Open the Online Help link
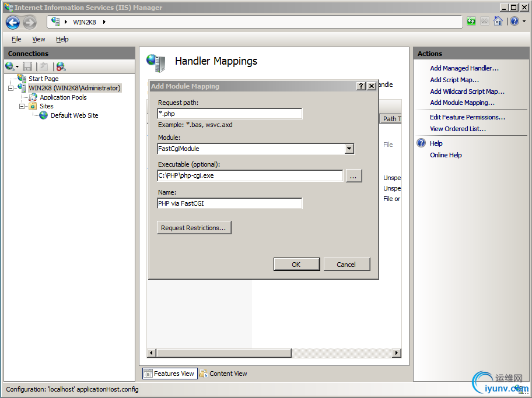The height and width of the screenshot is (398, 532). point(446,155)
